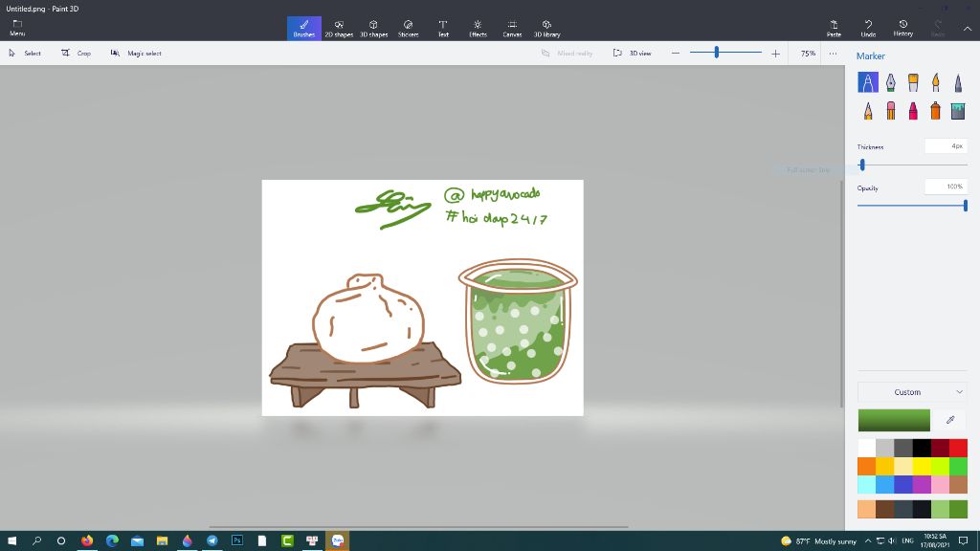Choose the yellow palette swatch
Viewport: 980px width, 551px height.
[x=922, y=466]
